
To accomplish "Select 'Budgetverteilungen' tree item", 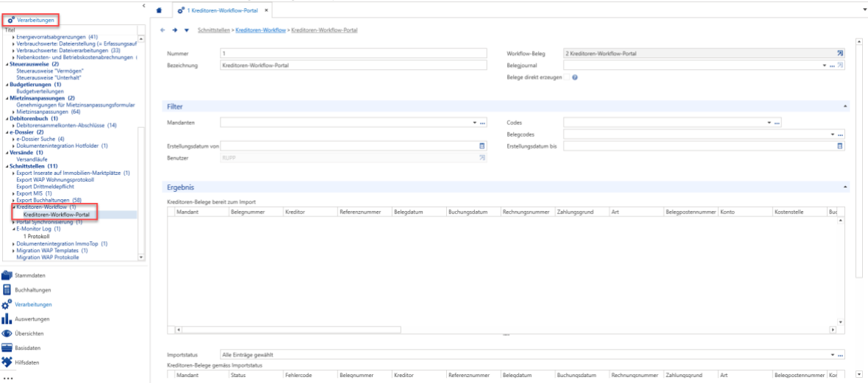I will click(40, 91).
